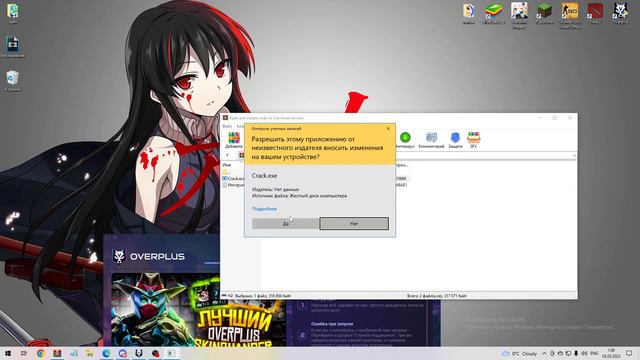Click the Защита shield icon in WinRAR
This screenshot has height=360, width=640.
tap(455, 140)
